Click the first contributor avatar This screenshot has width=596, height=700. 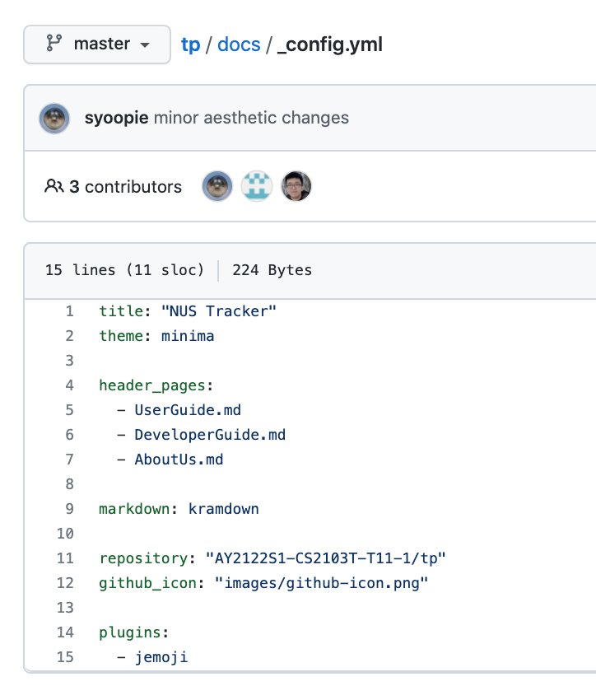[x=217, y=186]
